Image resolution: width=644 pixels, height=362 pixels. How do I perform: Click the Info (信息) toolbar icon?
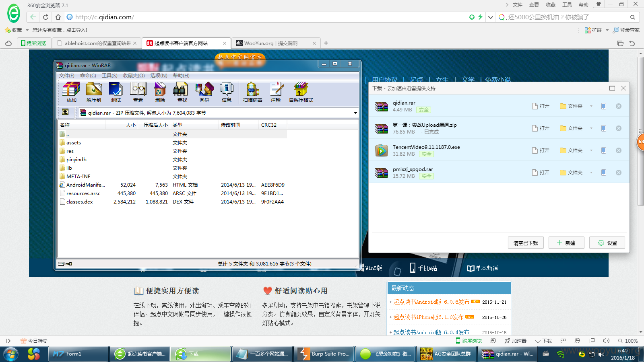pos(227,92)
